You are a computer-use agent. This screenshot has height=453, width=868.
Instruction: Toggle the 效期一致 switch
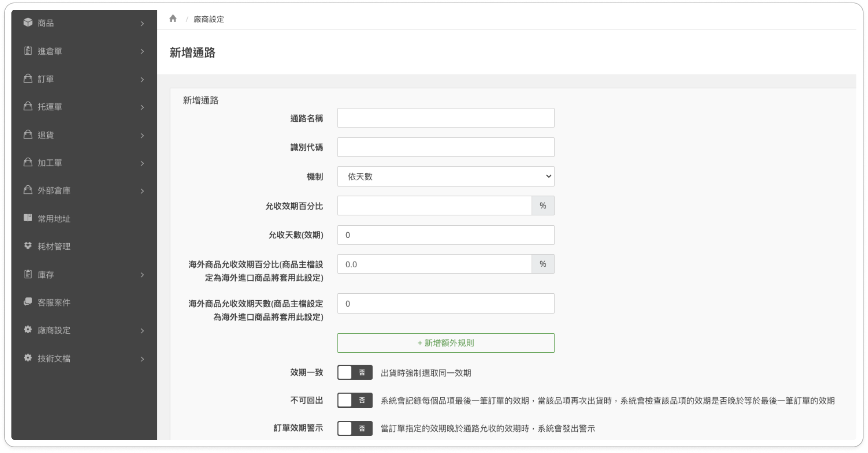(354, 372)
